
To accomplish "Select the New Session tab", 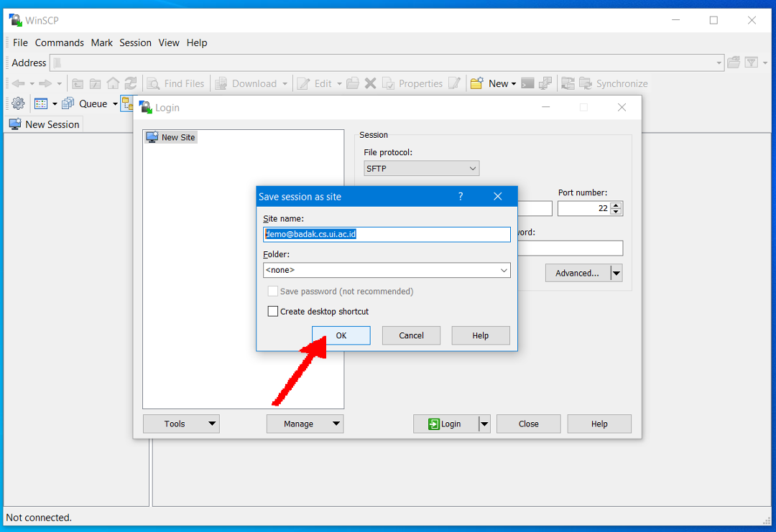I will [x=44, y=124].
